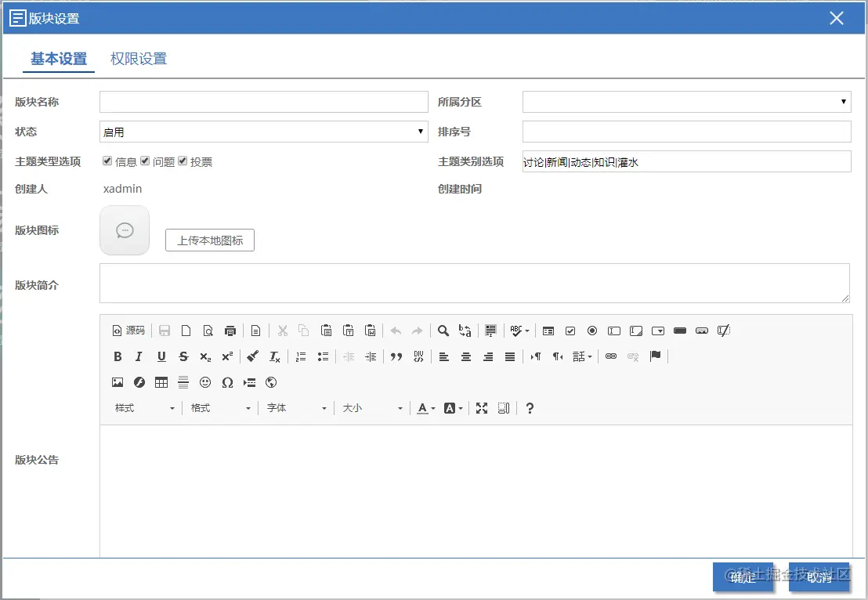
Task: Insert an IFrame globe icon
Action: tap(271, 382)
